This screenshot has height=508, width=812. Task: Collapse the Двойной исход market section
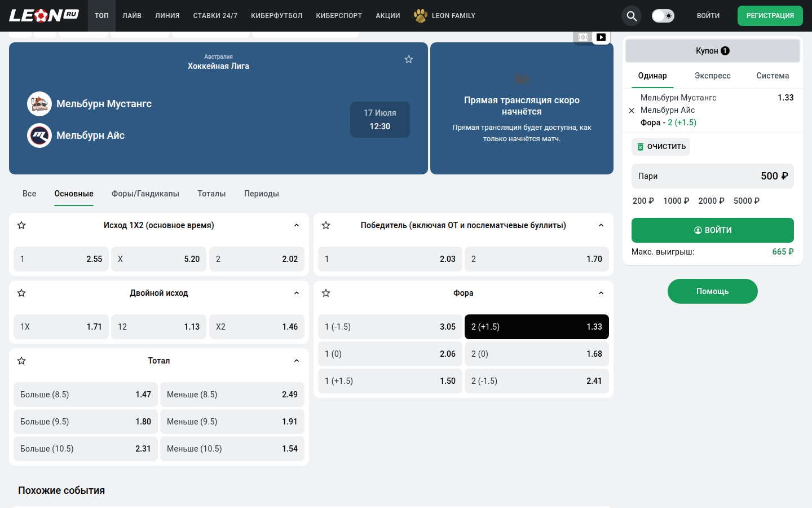point(297,293)
